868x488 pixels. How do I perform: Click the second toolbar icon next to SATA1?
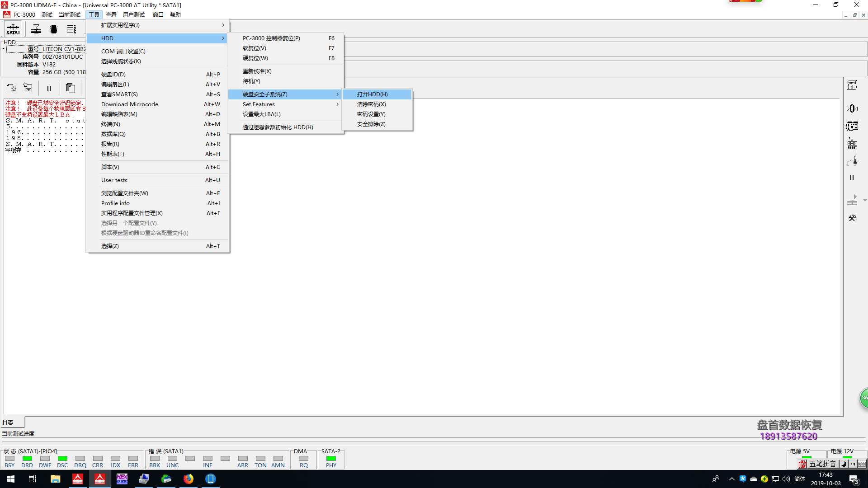[x=36, y=29]
